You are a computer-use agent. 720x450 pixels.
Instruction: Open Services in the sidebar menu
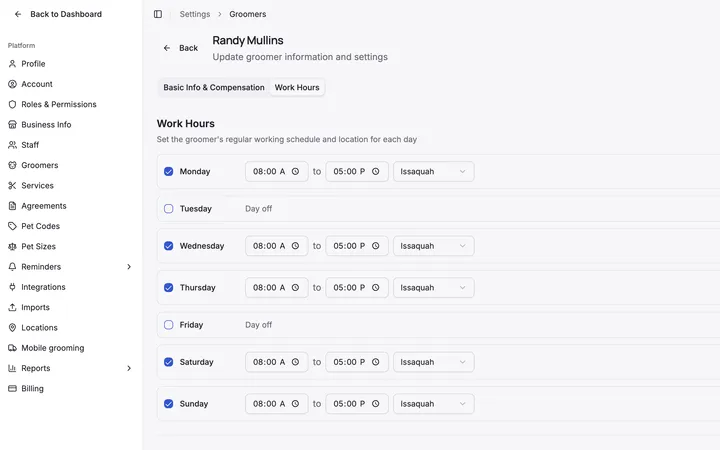click(37, 186)
